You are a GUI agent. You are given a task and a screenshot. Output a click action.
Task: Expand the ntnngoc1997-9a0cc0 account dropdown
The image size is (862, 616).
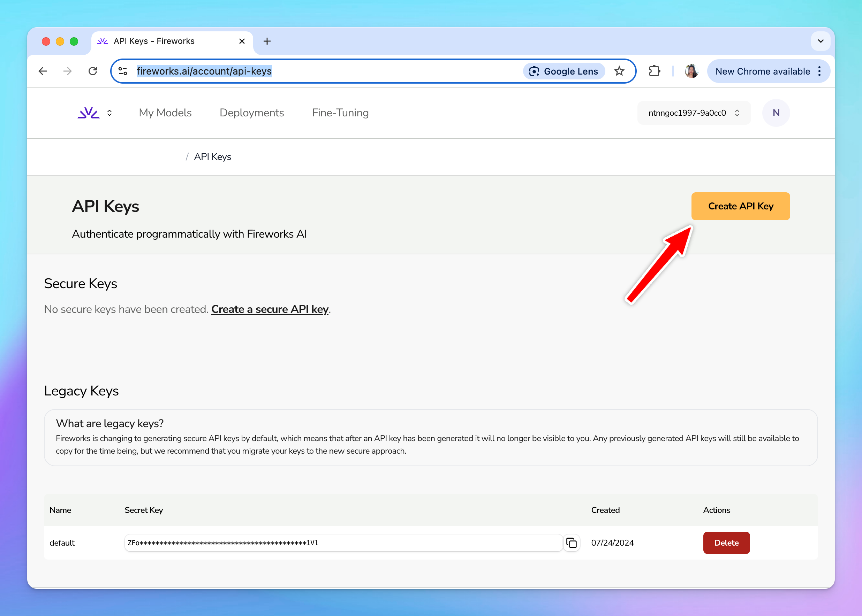click(694, 113)
